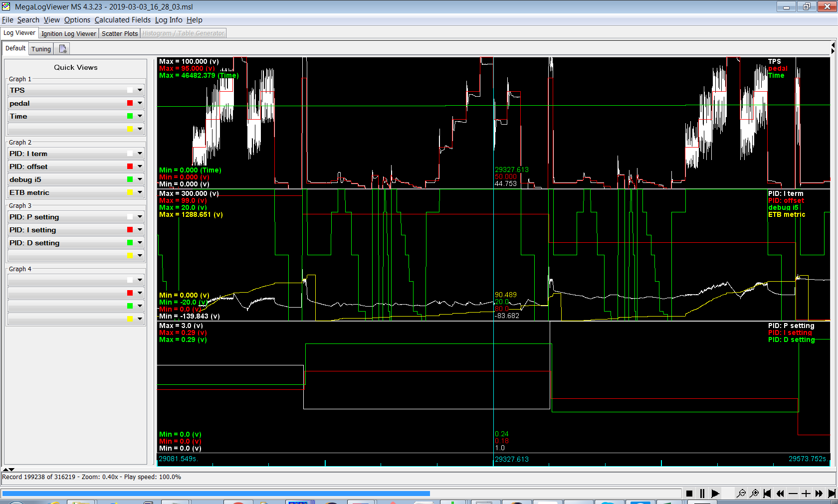Screen dimensions: 838x504
Task: Toggle the bottom-left split pane arrows
Action: (x=8, y=469)
